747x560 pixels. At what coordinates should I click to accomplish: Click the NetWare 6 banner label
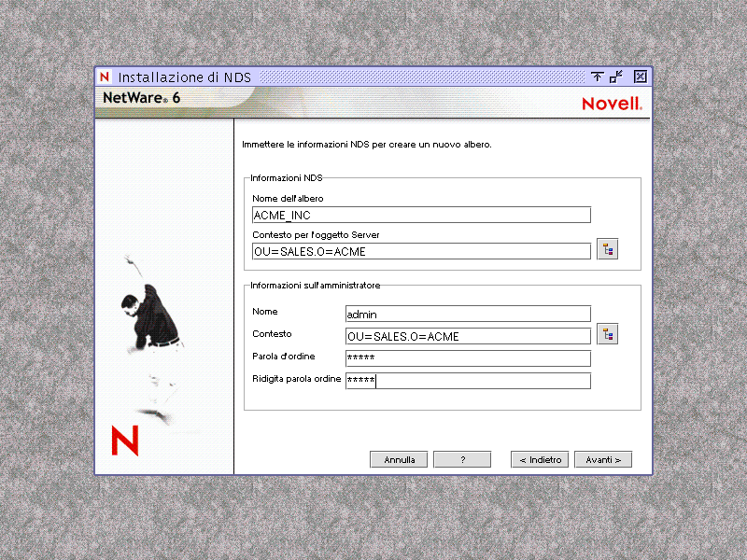coord(138,97)
